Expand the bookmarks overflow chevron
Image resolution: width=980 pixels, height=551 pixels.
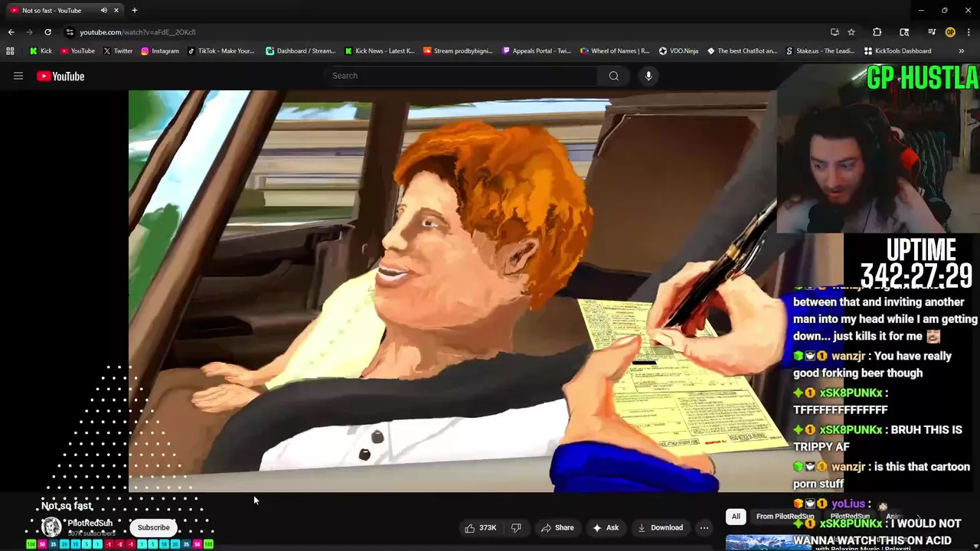click(x=961, y=51)
